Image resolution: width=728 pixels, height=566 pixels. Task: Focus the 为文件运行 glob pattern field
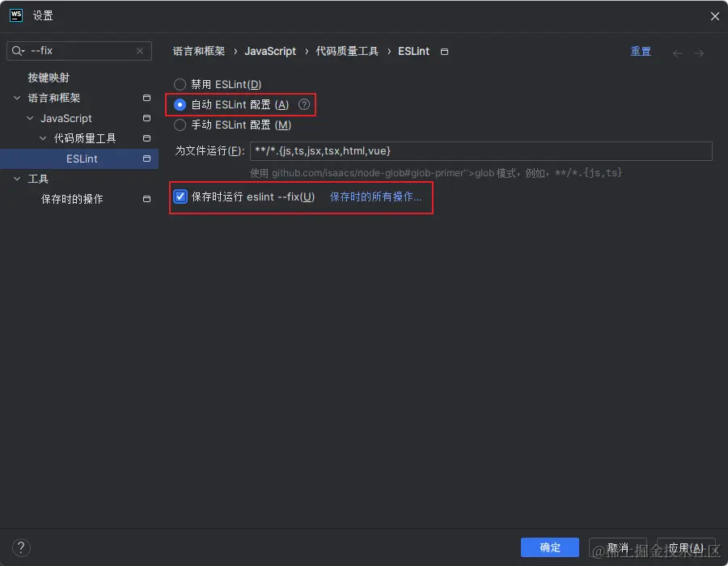click(481, 150)
